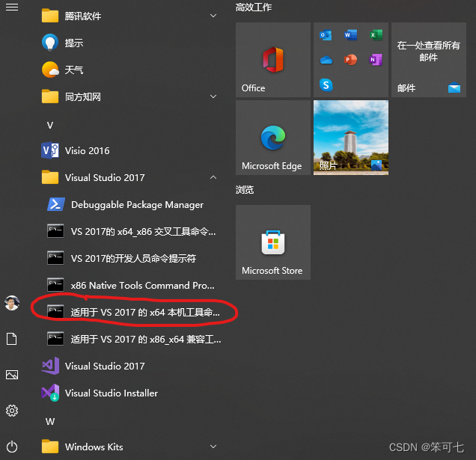Open the Microsoft Store tile

click(273, 242)
